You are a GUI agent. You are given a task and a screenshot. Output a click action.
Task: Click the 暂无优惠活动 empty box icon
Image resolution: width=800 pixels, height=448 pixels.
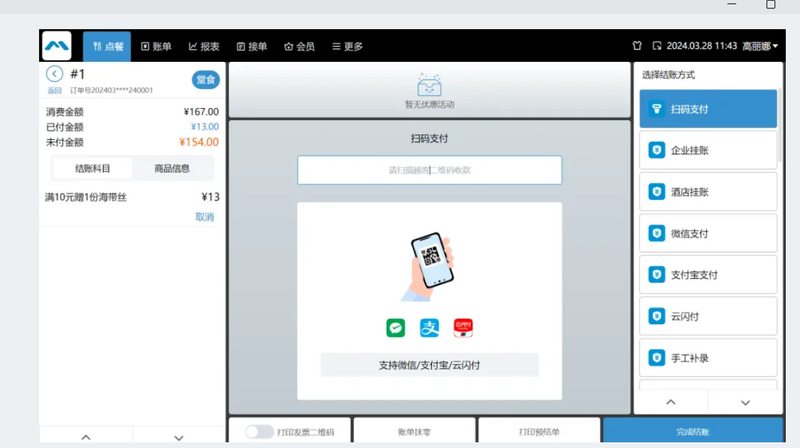pyautogui.click(x=429, y=85)
